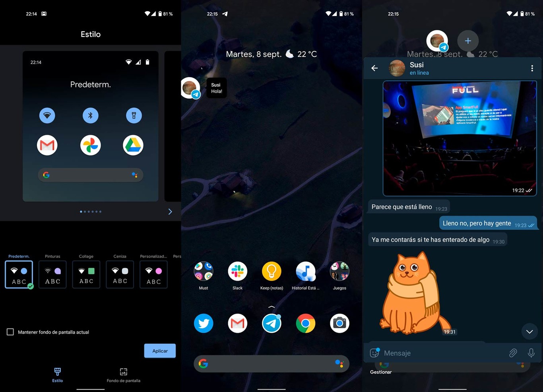Launch Keep (notas) app

coord(271,271)
